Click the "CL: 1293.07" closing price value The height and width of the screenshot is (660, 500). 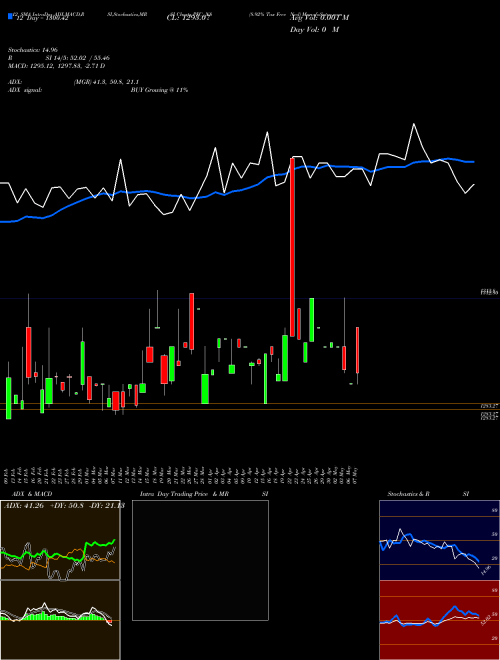(x=188, y=18)
